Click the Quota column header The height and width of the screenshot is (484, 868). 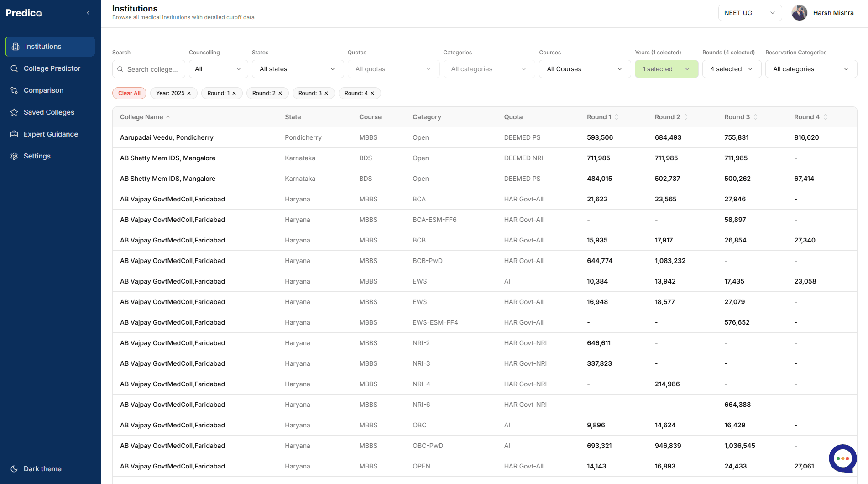[513, 117]
